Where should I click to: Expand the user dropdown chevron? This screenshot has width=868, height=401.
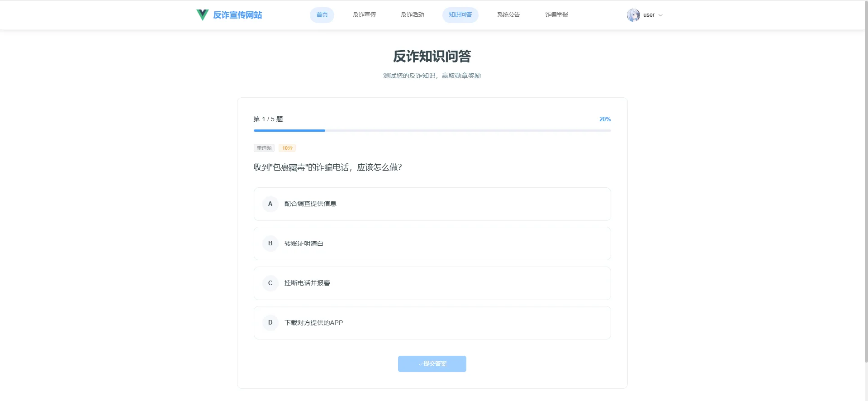[x=660, y=15]
